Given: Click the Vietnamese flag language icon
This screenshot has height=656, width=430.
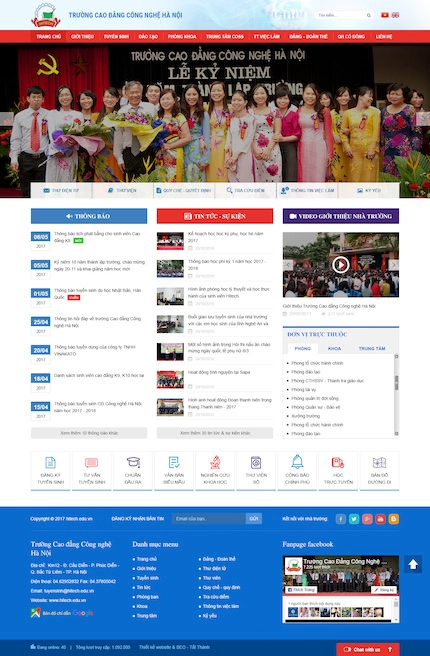Looking at the screenshot, I should tap(384, 15).
